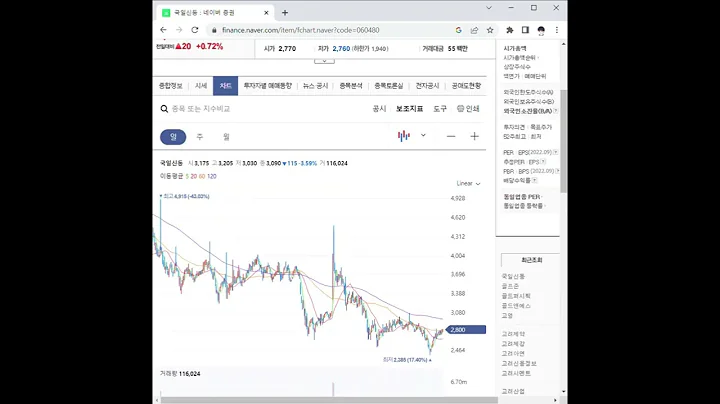Open 골드퍼시픽 in recent list
The image size is (720, 404).
(x=516, y=296)
